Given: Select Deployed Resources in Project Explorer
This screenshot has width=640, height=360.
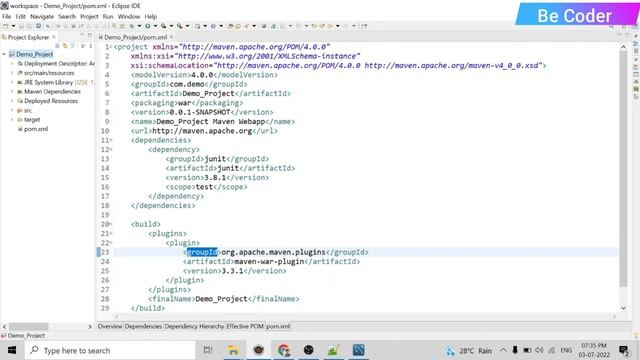Looking at the screenshot, I should click(51, 101).
